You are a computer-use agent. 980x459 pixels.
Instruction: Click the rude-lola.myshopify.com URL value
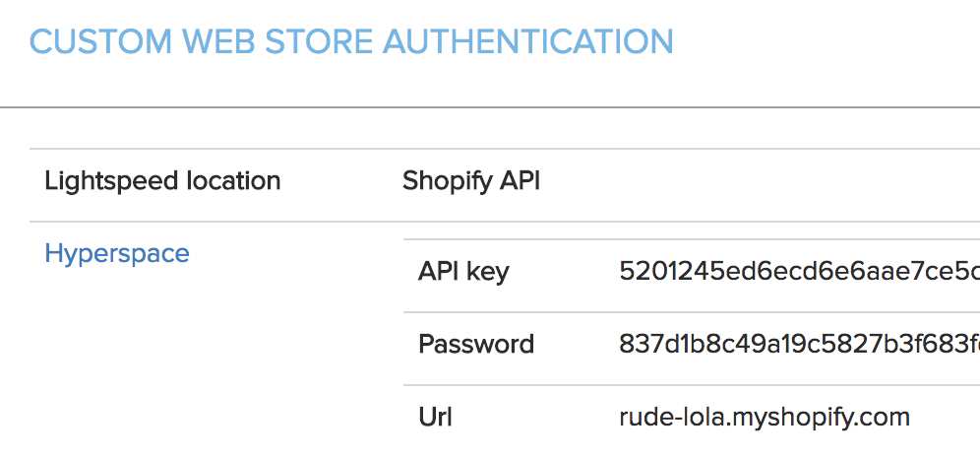765,417
